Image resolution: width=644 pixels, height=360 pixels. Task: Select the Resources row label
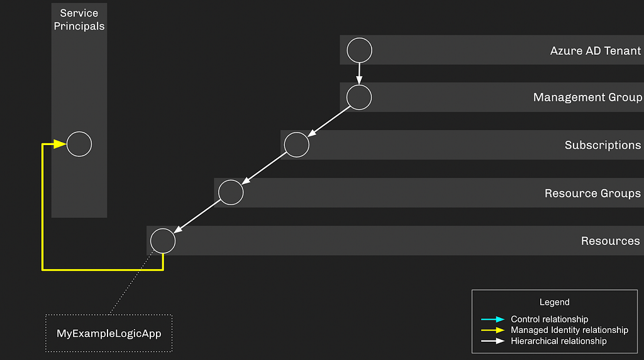coord(610,241)
